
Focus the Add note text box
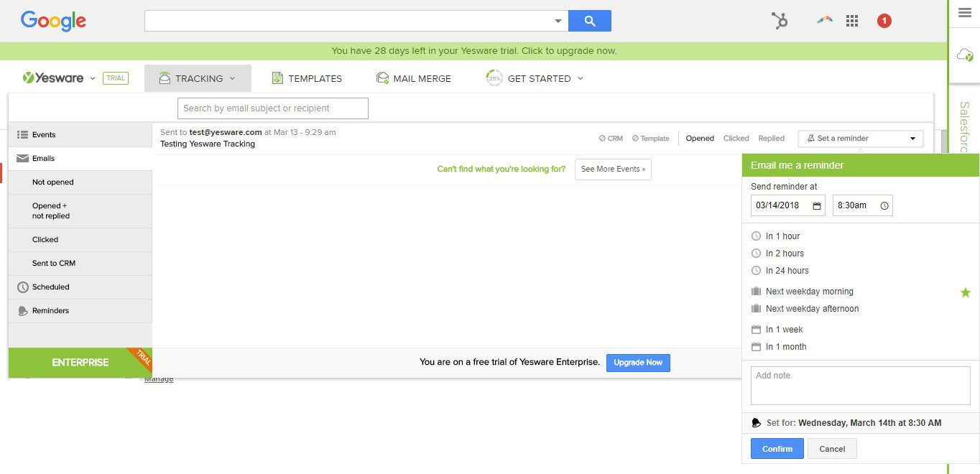click(861, 386)
